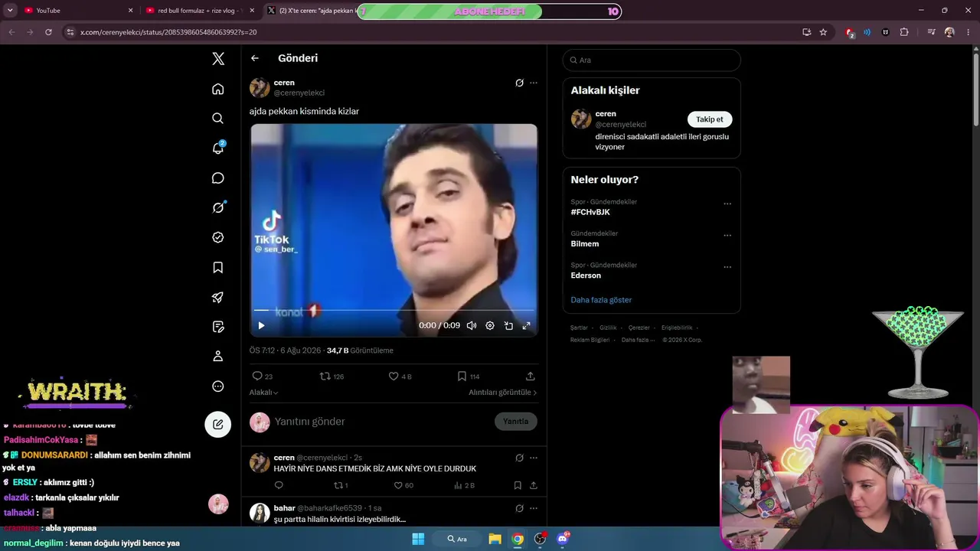Mute the video volume
This screenshot has width=980, height=551.
coord(472,325)
